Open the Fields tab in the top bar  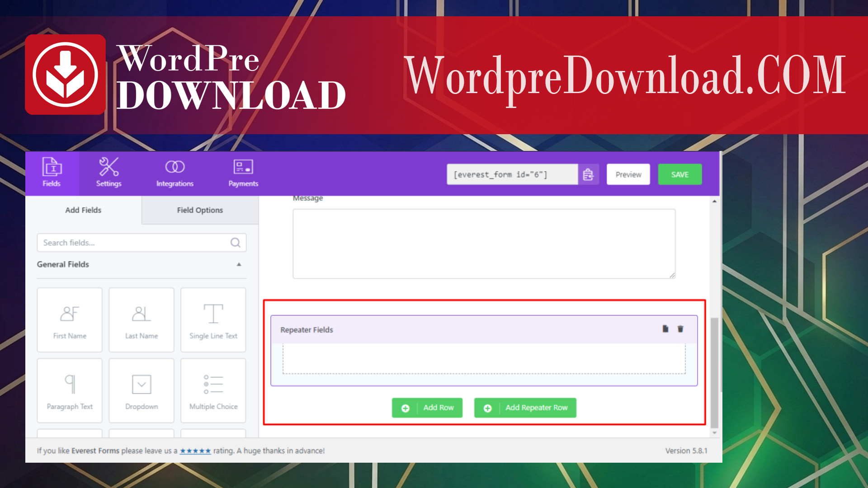(52, 174)
